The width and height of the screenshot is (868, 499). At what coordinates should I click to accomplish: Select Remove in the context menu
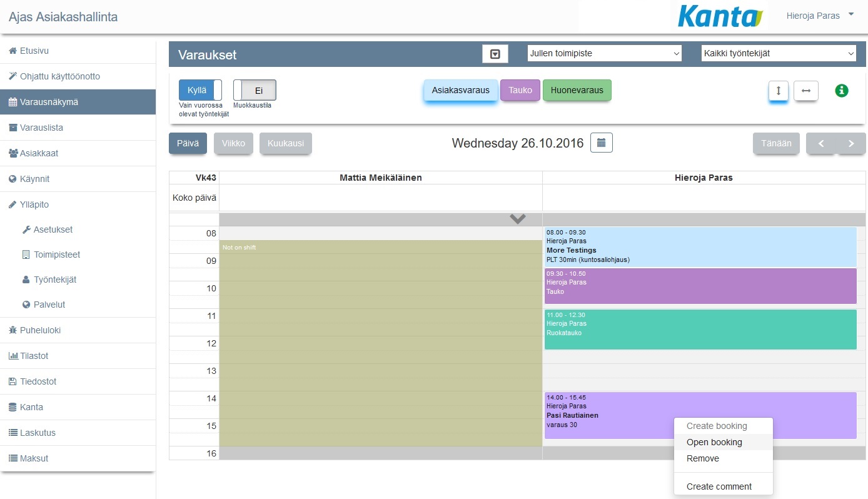(703, 458)
